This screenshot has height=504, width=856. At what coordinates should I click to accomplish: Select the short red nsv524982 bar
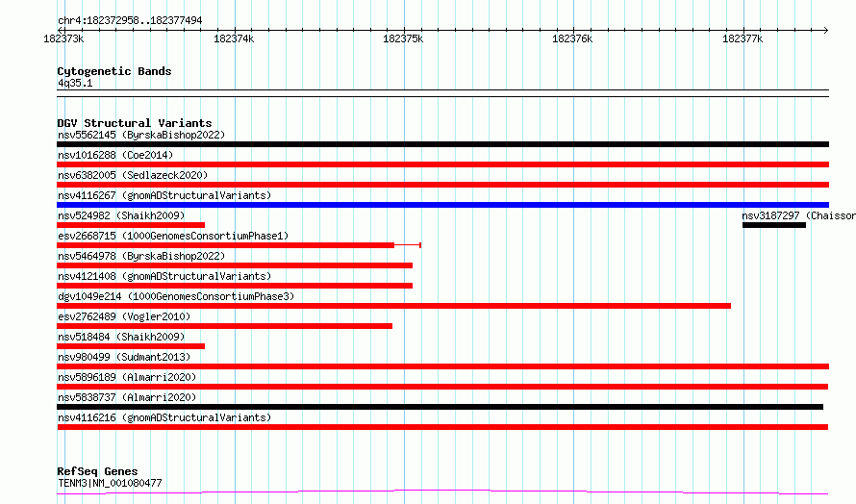[131, 225]
